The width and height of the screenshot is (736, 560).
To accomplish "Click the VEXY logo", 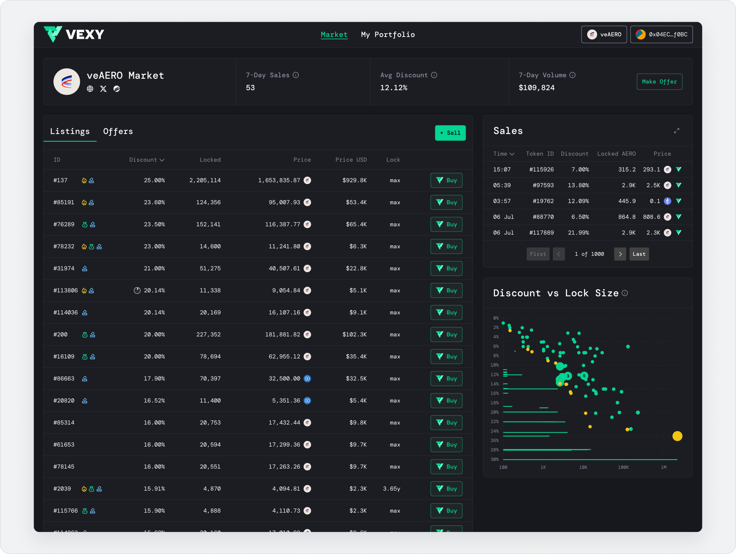I will 74,34.
